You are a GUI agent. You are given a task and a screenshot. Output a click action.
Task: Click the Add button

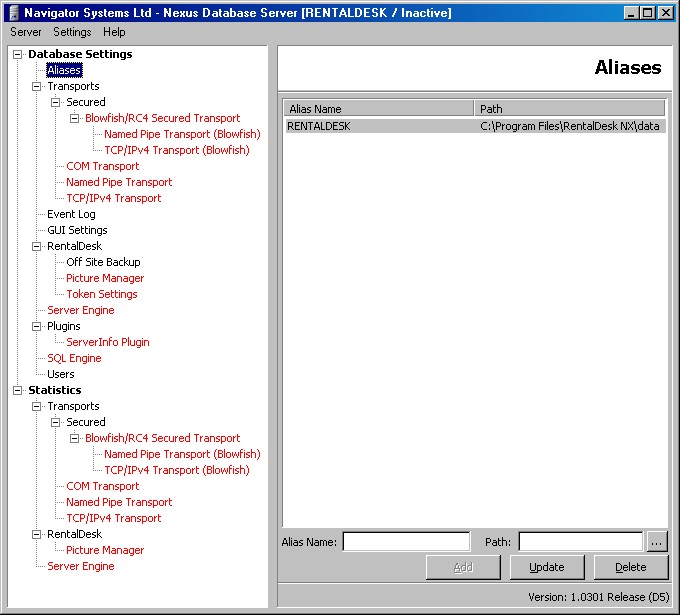[x=463, y=567]
